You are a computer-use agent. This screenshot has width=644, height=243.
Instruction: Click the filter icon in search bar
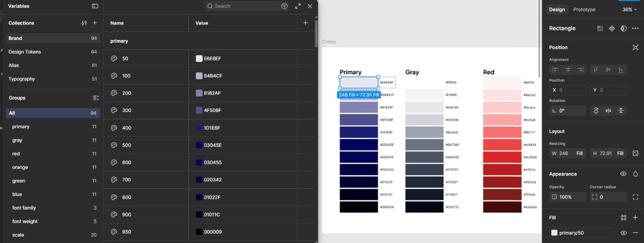point(284,6)
